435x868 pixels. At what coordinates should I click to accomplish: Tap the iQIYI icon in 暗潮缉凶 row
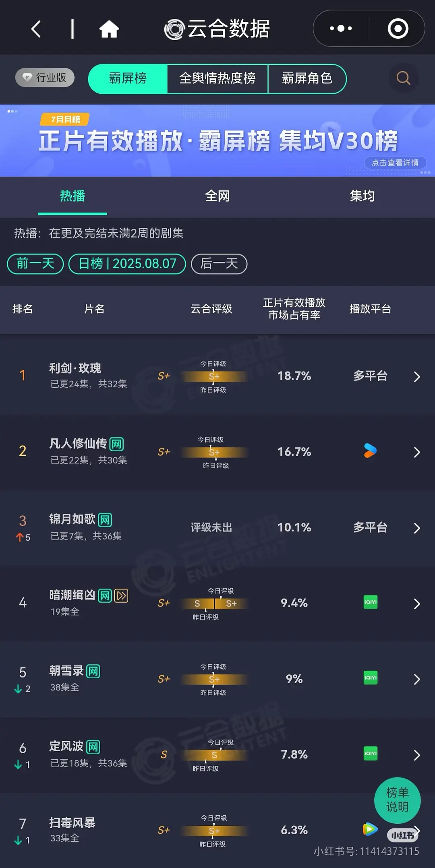tap(370, 602)
